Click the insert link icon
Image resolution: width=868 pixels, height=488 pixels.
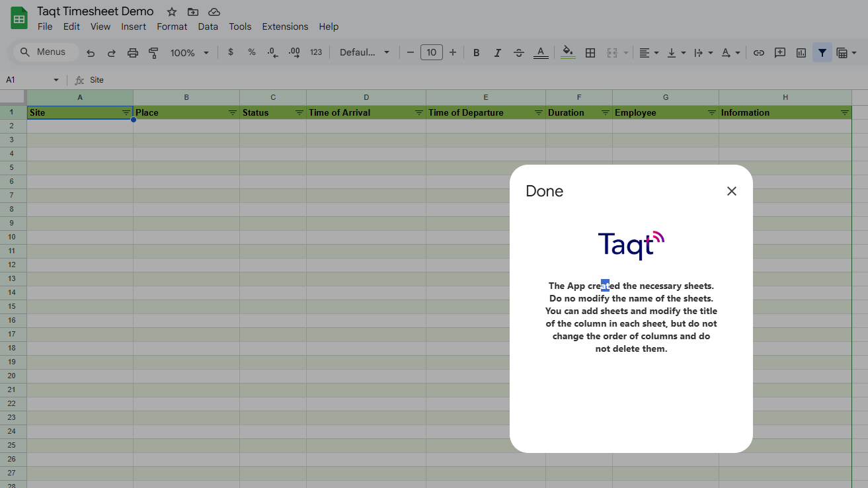click(x=759, y=52)
